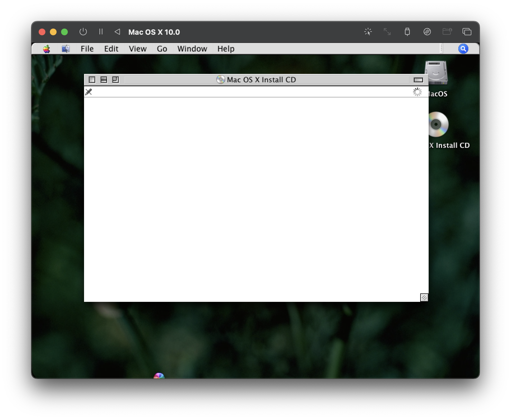511x420 pixels.
Task: Open the File menu
Action: click(87, 49)
